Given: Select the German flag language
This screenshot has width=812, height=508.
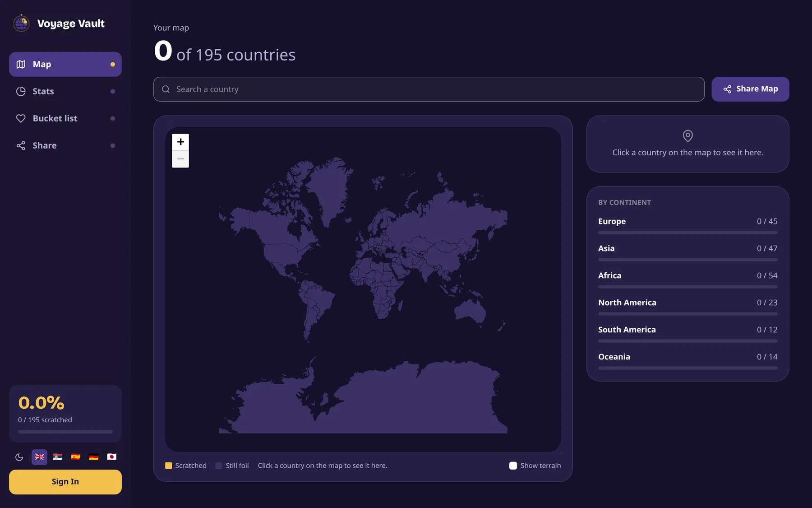Looking at the screenshot, I should pyautogui.click(x=93, y=457).
